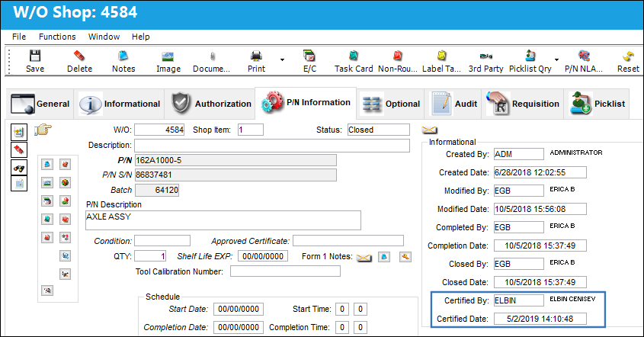Click the Batch field 64120
Screen dimensions: 644x337
tap(157, 190)
